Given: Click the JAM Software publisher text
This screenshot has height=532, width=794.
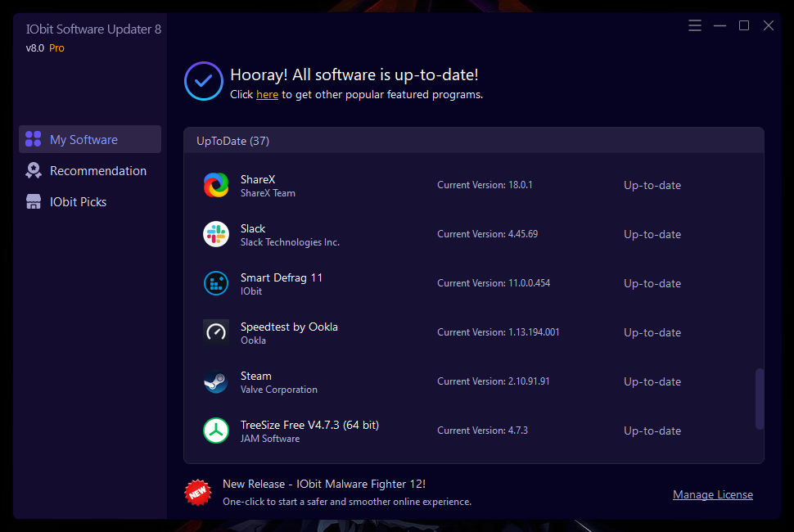Looking at the screenshot, I should [x=270, y=439].
